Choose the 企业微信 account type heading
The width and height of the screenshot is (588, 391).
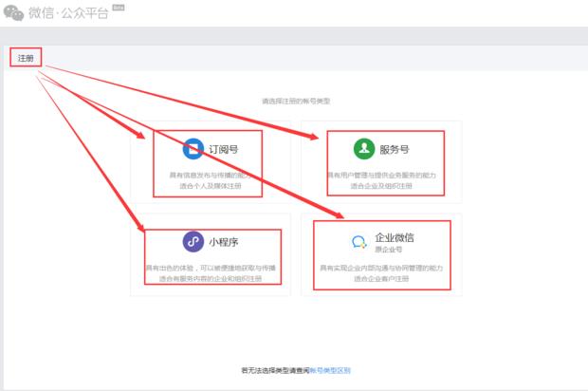coord(395,237)
